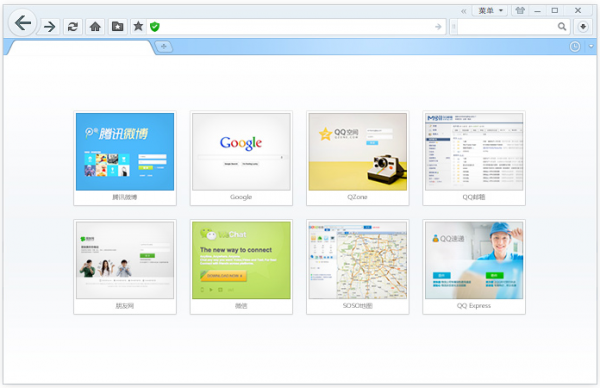Open recently closed tabs clock icon

pos(575,47)
